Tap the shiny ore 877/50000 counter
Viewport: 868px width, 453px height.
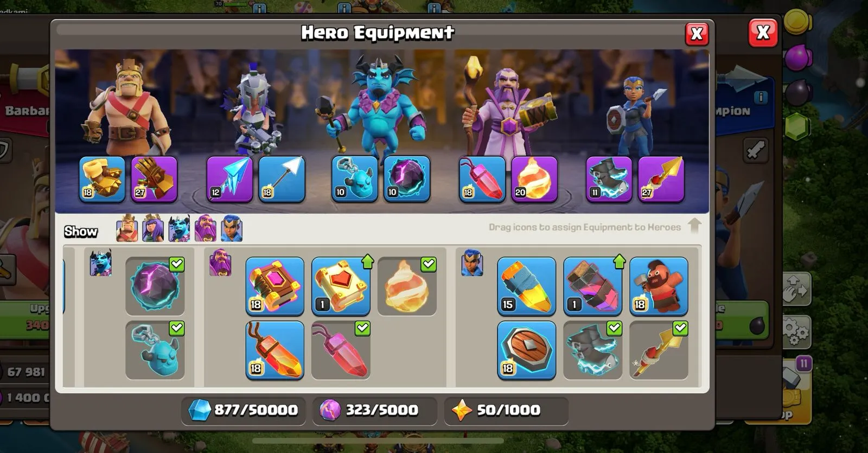(244, 410)
